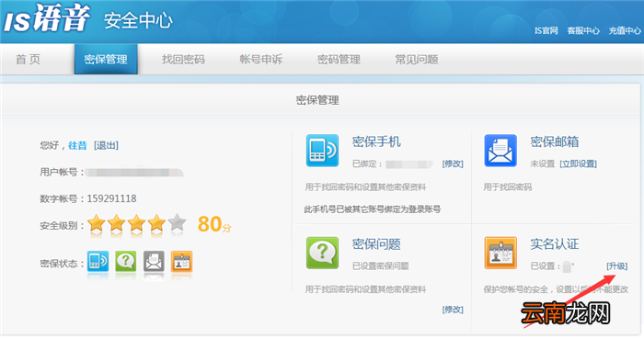Open the 常见问题 tab
Screen dimensions: 644x339
pos(417,60)
